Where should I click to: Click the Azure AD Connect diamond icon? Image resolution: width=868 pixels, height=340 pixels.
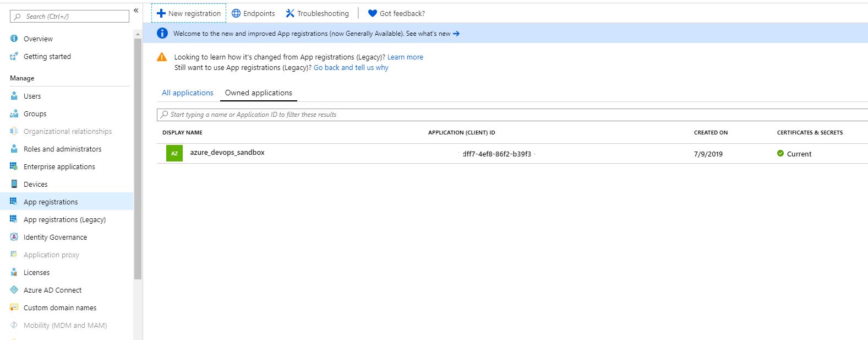(x=14, y=290)
